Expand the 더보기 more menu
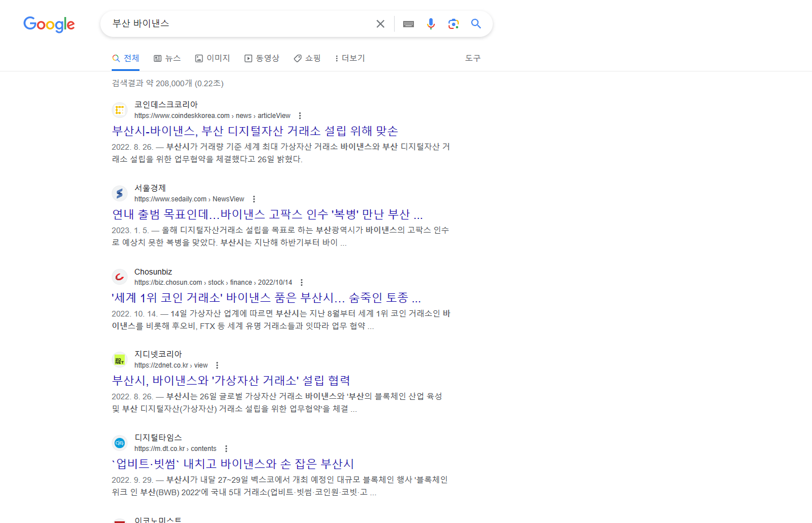Image resolution: width=812 pixels, height=523 pixels. (x=350, y=58)
